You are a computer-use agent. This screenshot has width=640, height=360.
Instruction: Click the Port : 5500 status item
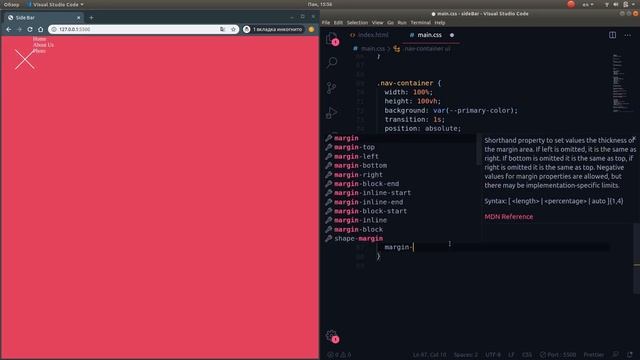(558, 355)
